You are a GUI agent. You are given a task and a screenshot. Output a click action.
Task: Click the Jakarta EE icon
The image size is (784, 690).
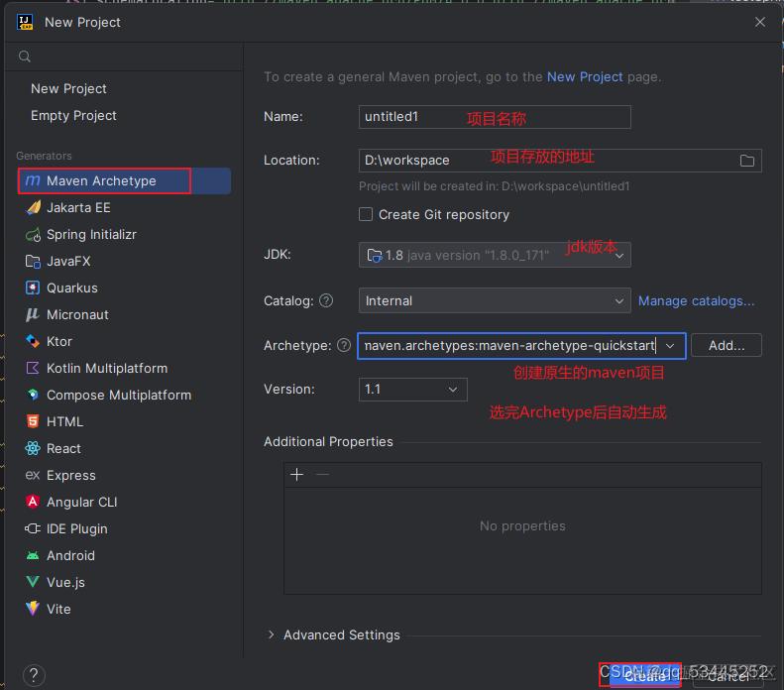click(x=33, y=207)
